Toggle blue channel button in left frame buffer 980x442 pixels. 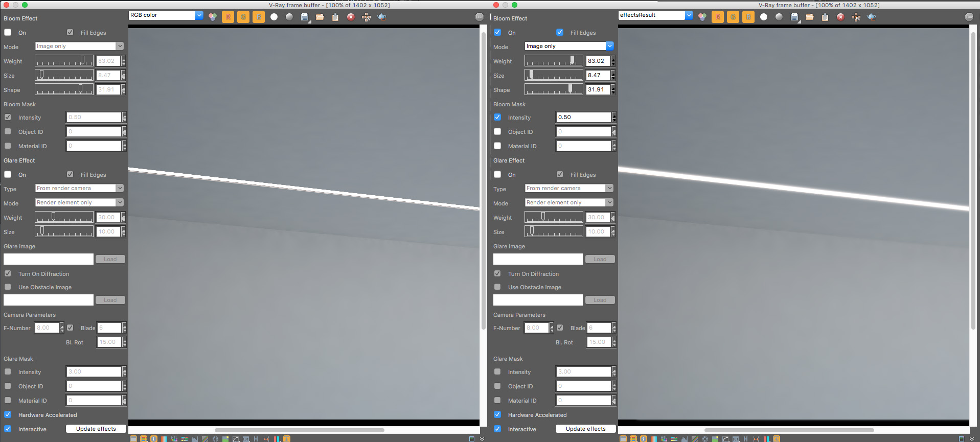pos(259,17)
